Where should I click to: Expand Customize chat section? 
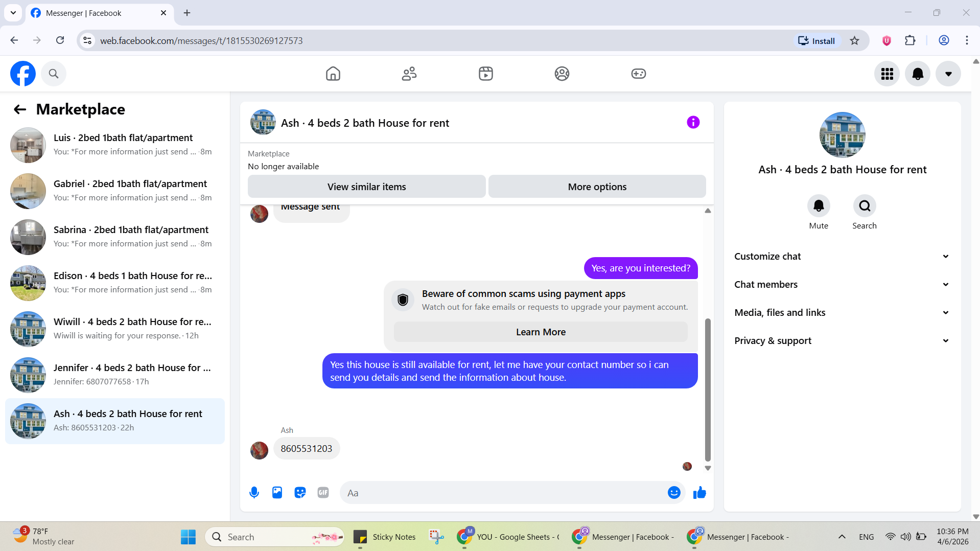[842, 257]
